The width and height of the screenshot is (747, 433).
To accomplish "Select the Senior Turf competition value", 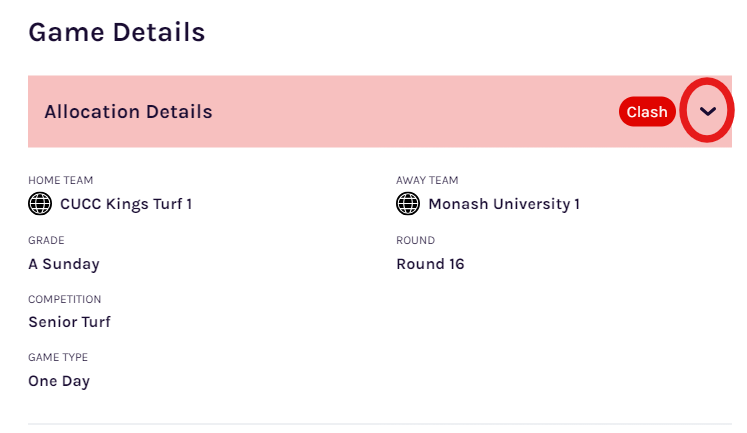I will (70, 322).
